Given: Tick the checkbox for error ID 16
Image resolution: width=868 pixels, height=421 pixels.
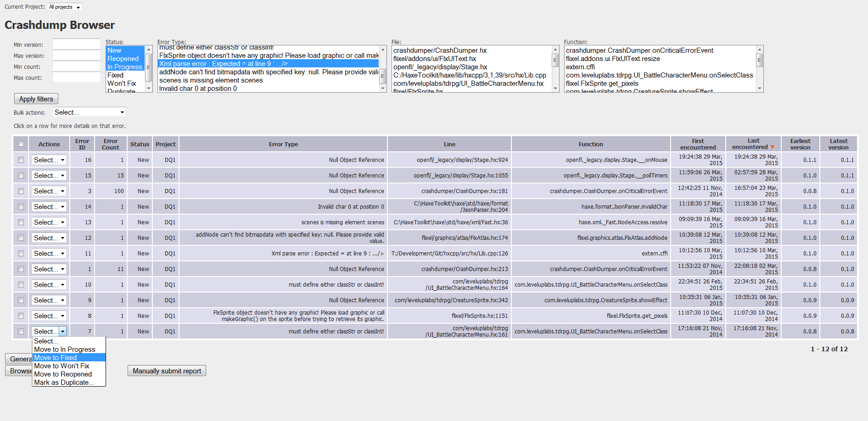Looking at the screenshot, I should click(x=21, y=160).
